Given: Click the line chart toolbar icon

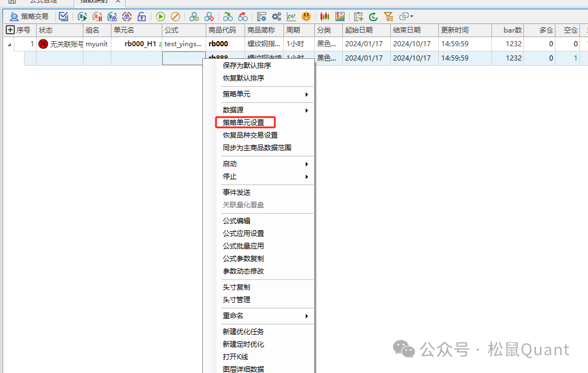Looking at the screenshot, I should pos(291,16).
